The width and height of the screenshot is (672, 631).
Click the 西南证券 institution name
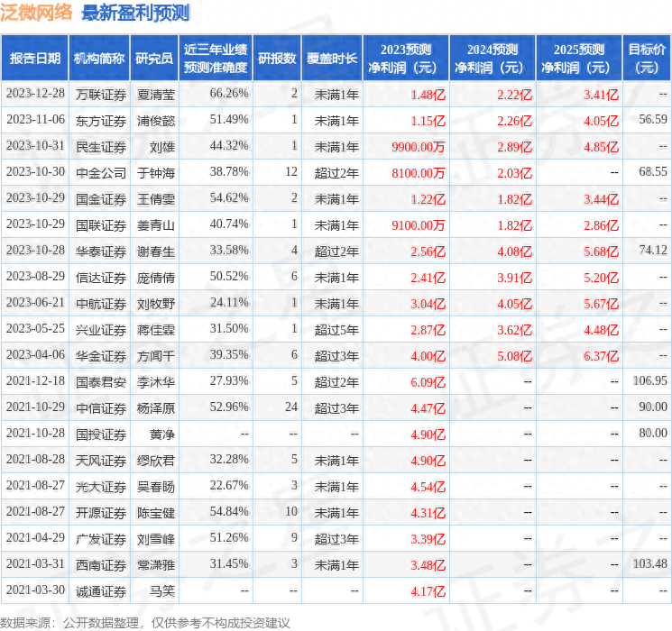click(100, 565)
